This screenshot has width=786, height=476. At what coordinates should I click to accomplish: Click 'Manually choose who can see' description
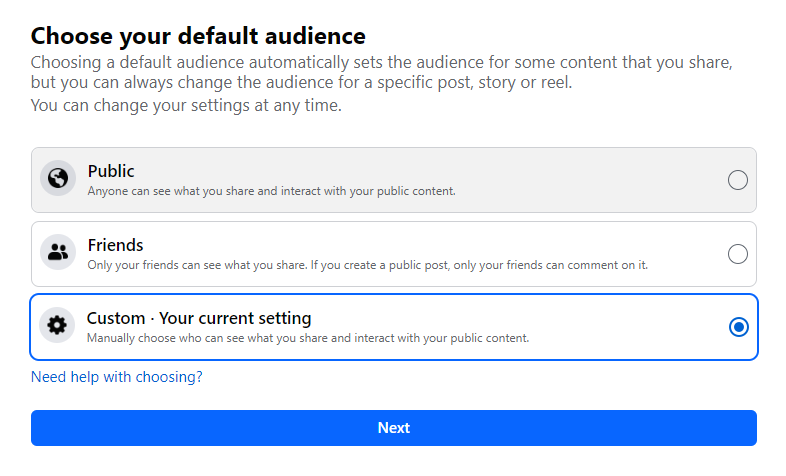click(308, 338)
